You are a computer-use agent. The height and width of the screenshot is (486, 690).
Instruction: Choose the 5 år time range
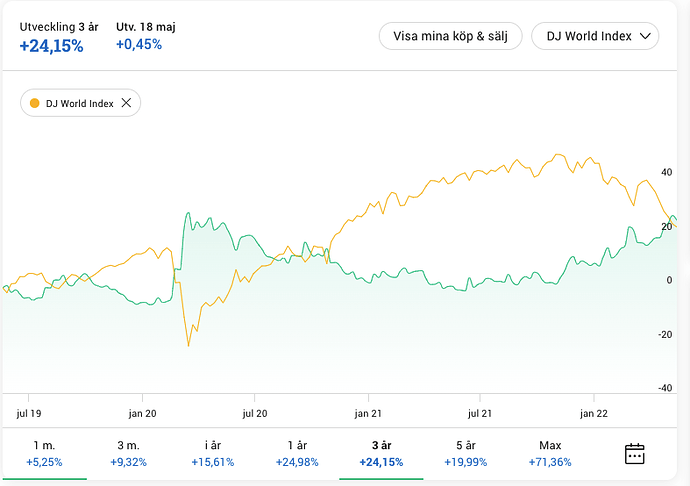[465, 453]
